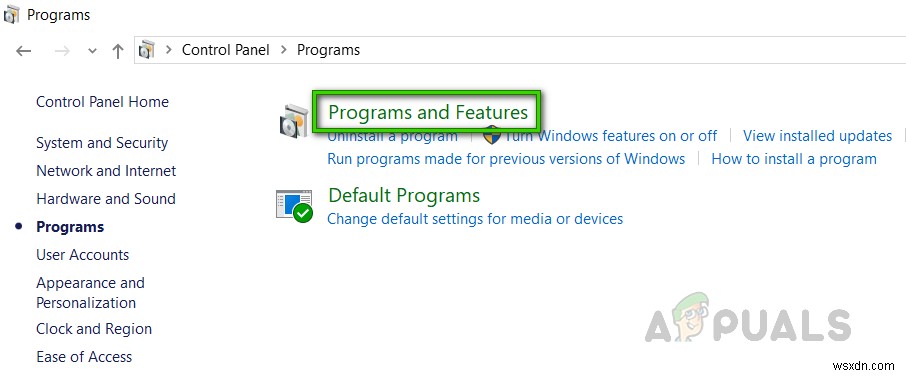Click the Back navigation arrow

23,51
